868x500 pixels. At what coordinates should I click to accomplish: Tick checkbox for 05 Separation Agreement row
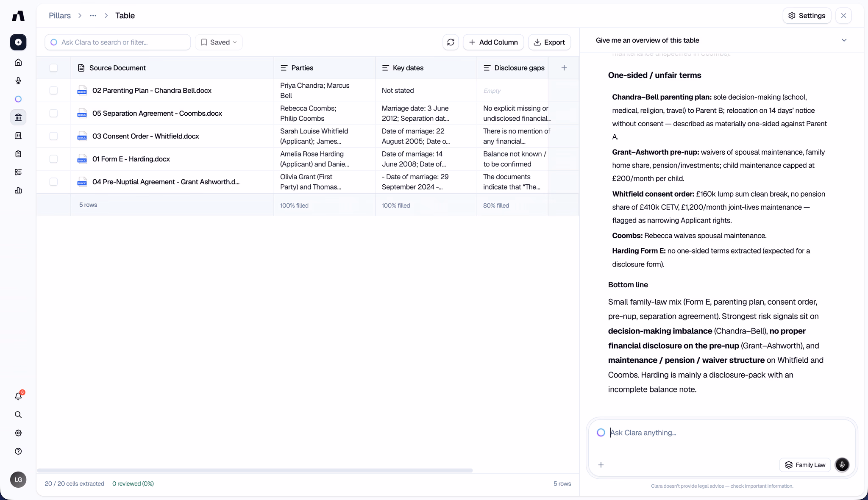[53, 113]
